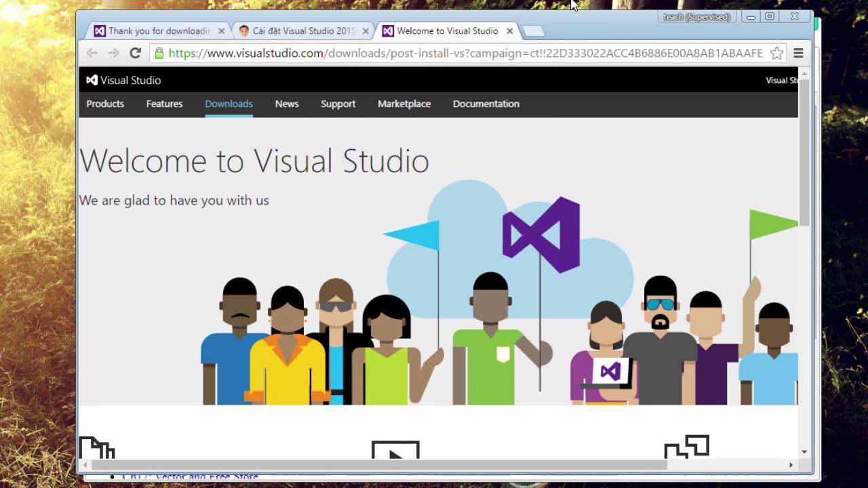Click the address bar URL
Screen dimensions: 868x488
(x=465, y=53)
